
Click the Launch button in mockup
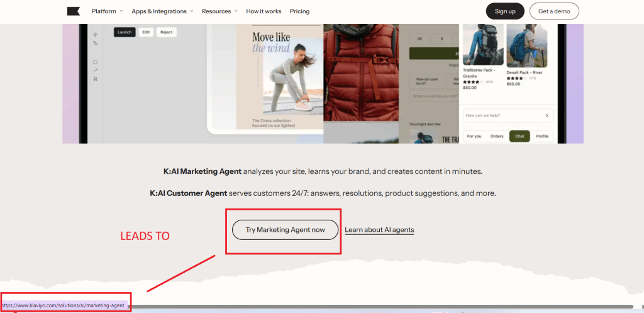[x=125, y=32]
